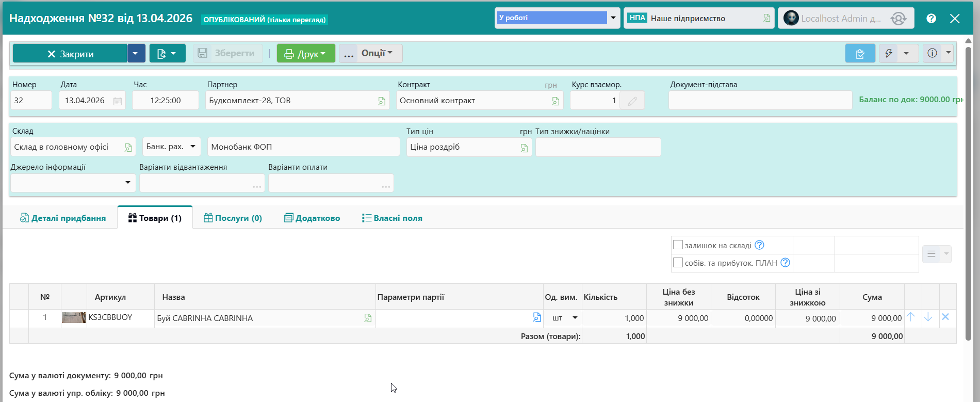This screenshot has height=402, width=980.
Task: Click the clipboard check icon in toolbar
Action: click(x=860, y=53)
